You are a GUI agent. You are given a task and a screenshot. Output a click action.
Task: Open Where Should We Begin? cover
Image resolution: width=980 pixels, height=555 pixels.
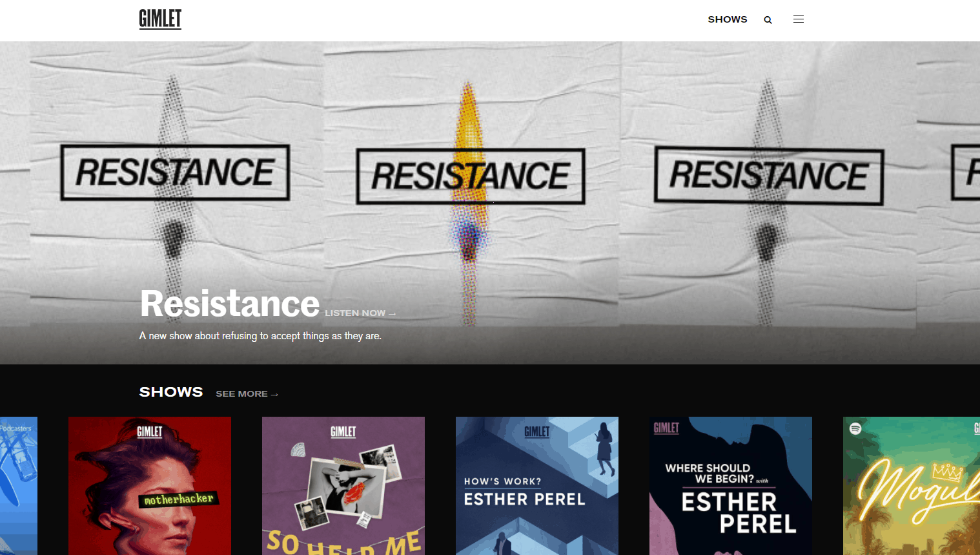[731, 486]
